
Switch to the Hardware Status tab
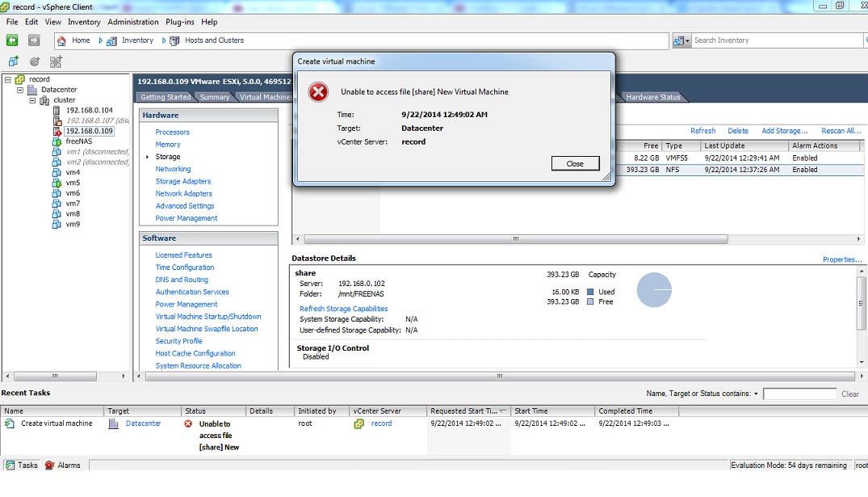[653, 97]
